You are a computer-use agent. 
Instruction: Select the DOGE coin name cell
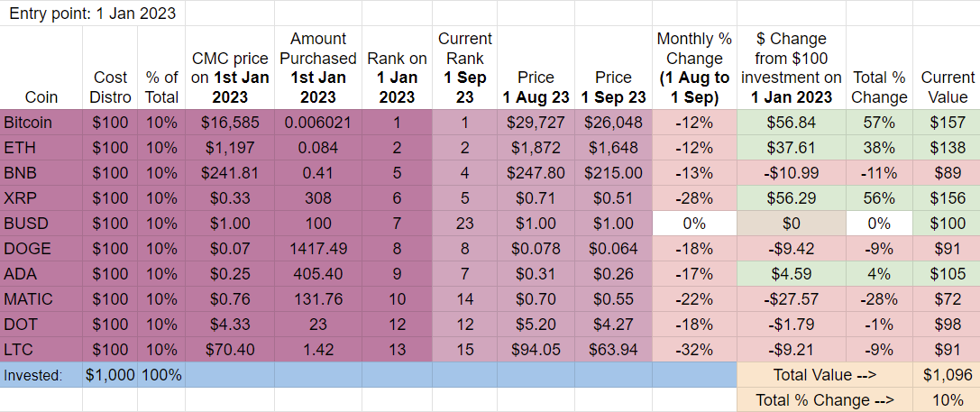(41, 248)
